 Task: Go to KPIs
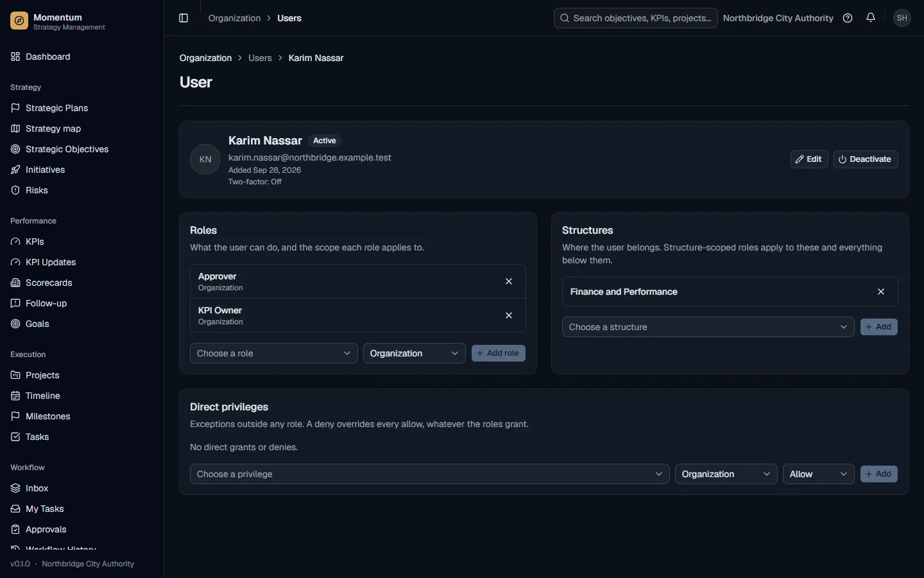pos(81,241)
